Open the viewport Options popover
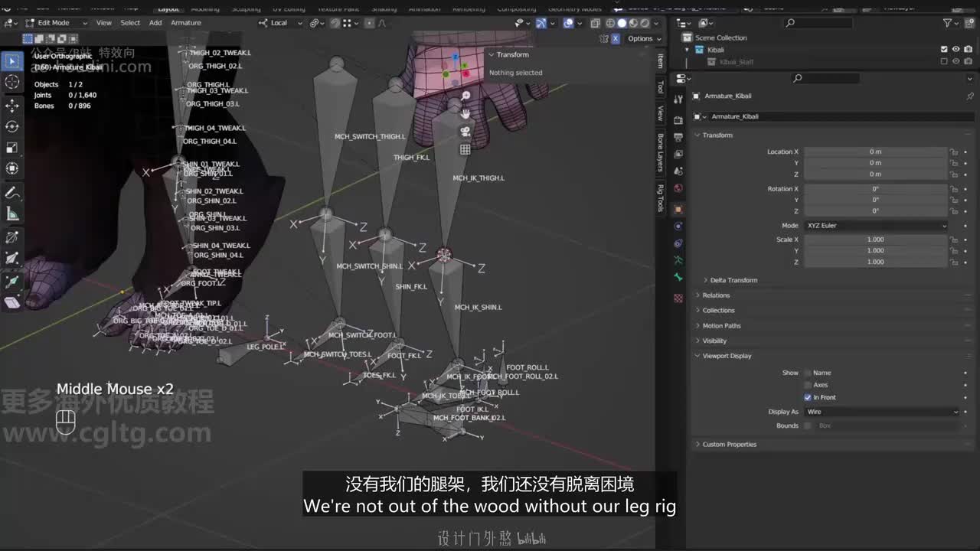This screenshot has height=551, width=980. tap(643, 38)
